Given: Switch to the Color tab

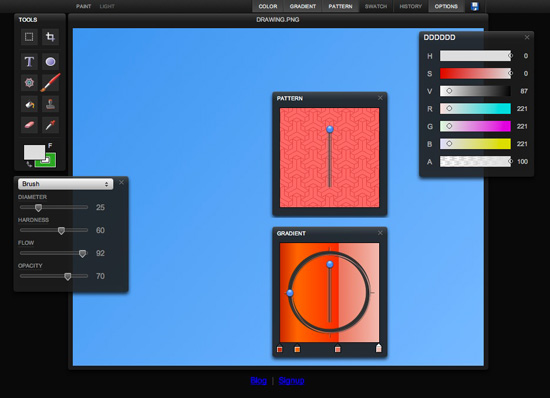Looking at the screenshot, I should click(x=268, y=6).
